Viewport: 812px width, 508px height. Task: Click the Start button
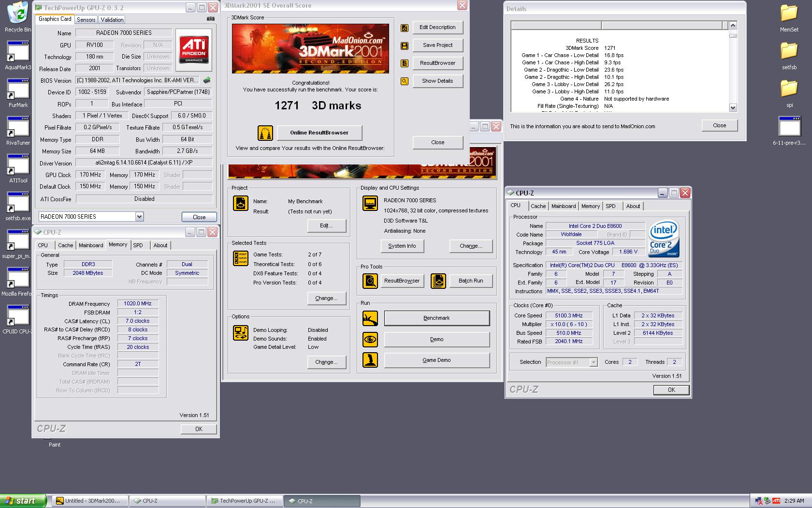click(x=23, y=501)
